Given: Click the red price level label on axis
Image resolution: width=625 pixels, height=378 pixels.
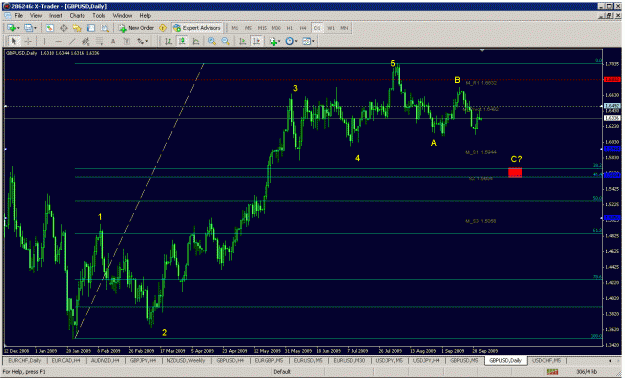Looking at the screenshot, I should (x=612, y=79).
